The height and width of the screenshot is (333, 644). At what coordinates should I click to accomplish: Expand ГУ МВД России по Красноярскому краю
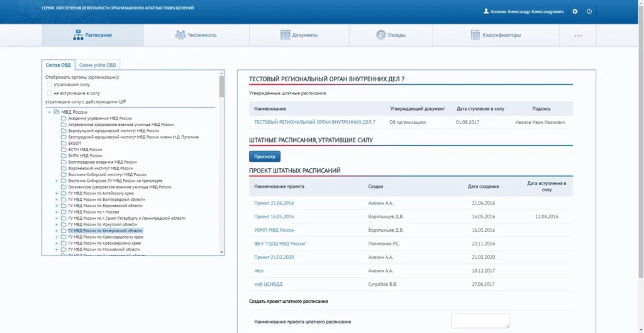point(57,243)
